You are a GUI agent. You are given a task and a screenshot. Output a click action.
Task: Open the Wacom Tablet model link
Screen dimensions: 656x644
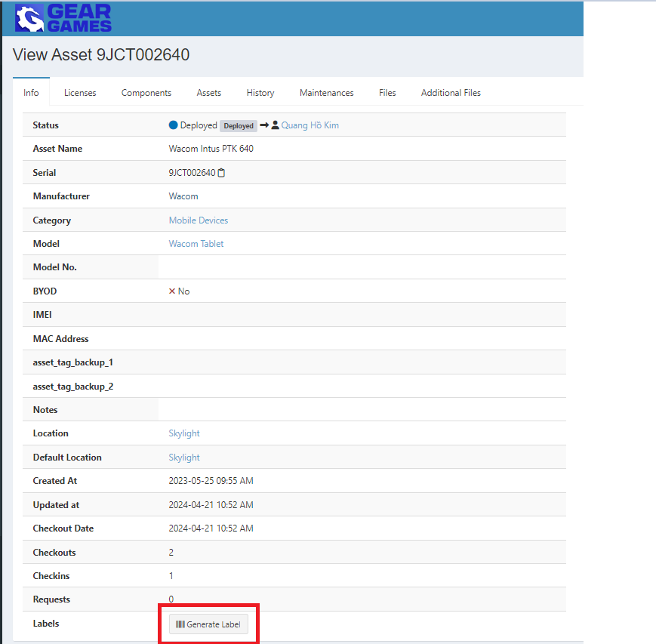coord(196,244)
